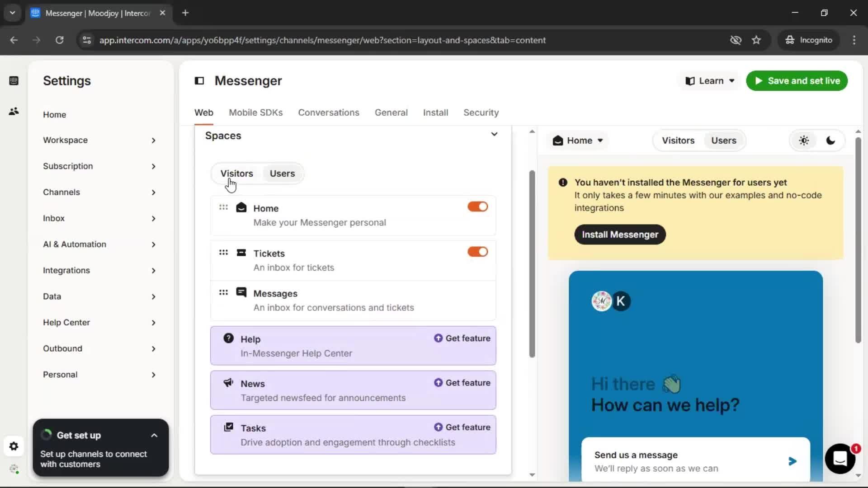Select Visitors in Spaces segmented control
868x488 pixels.
coord(236,174)
